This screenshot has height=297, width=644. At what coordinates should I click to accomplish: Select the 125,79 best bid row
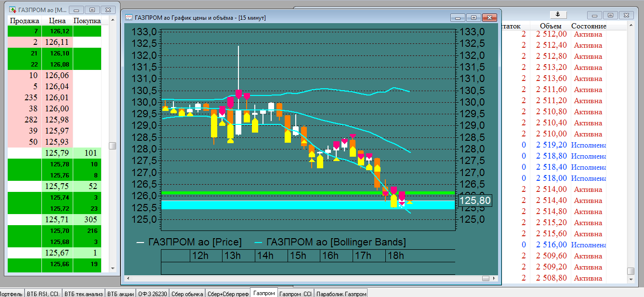pos(54,153)
